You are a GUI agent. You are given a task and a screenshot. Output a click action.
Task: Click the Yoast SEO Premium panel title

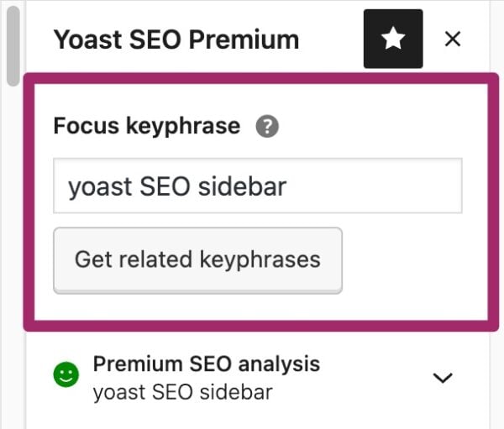176,39
